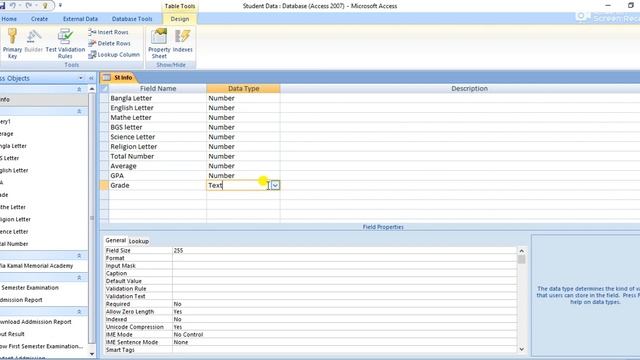Select the Total Number field name
This screenshot has width=640, height=360.
[158, 156]
